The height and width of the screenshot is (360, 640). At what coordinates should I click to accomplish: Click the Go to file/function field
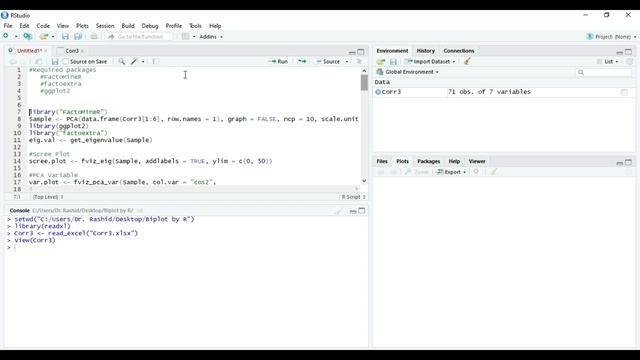coord(140,36)
